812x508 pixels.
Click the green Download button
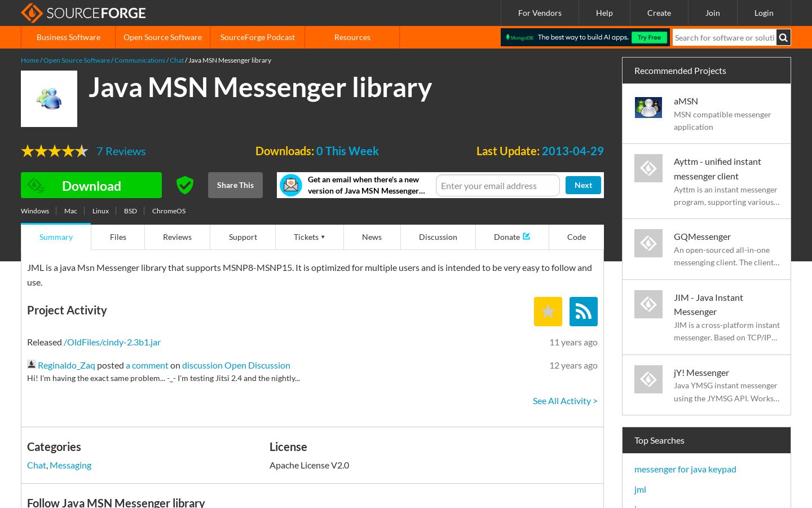click(x=91, y=185)
